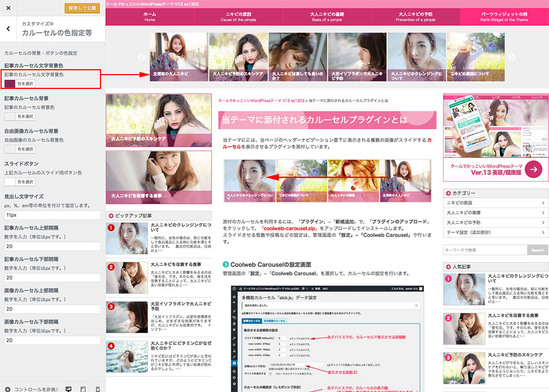This screenshot has width=549, height=392.
Task: Click the top carousel previous arrow
Action: tap(142, 57)
